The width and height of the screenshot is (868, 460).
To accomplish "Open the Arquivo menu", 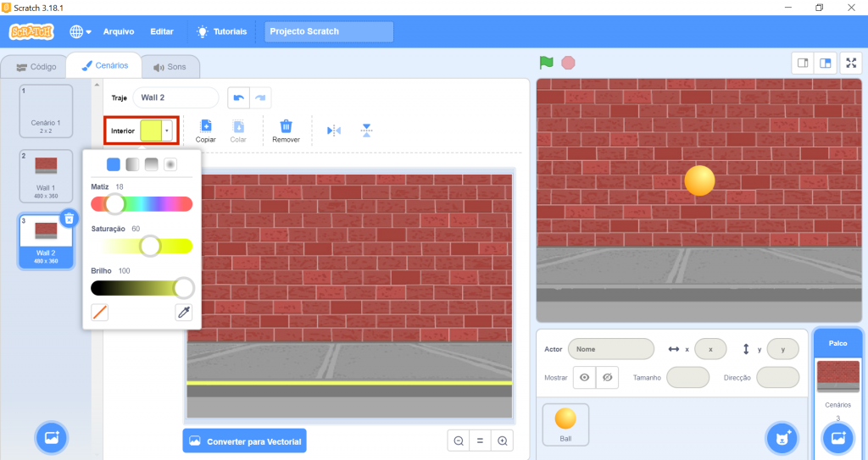I will pos(119,31).
